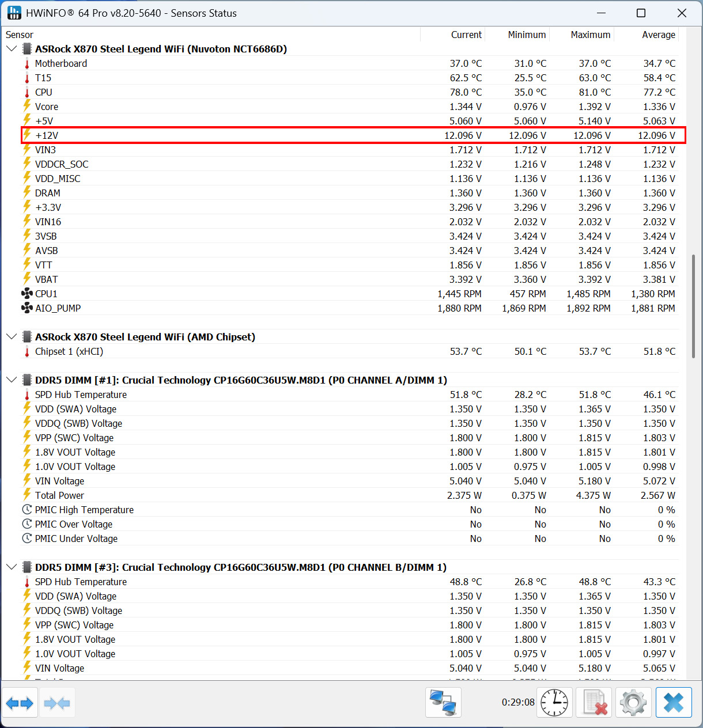Click AIO_PUMP average 1,881 RPM
703x728 pixels.
653,308
